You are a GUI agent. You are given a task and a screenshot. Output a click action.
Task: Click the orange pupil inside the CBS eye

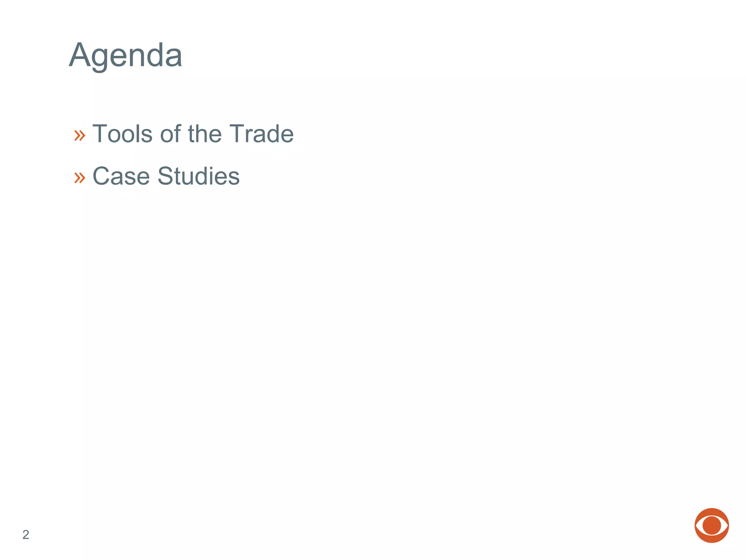(712, 525)
